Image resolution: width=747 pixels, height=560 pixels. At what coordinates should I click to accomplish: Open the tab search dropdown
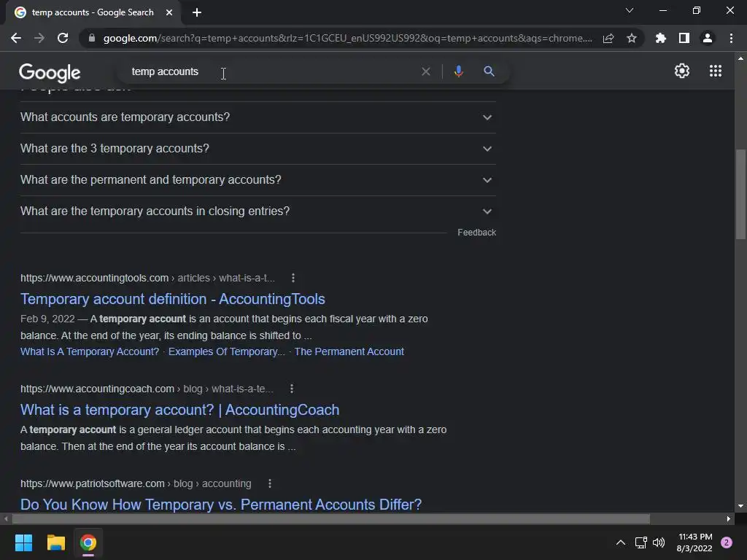coord(630,10)
